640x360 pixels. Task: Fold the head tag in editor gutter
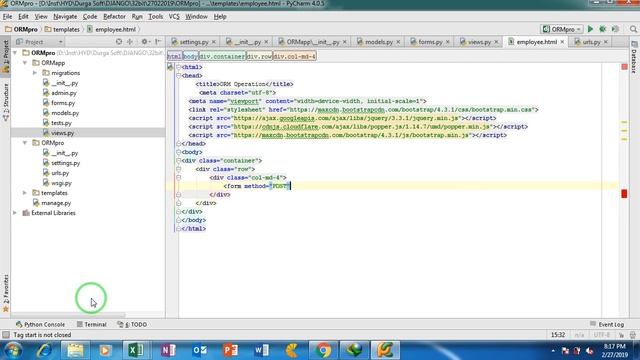coord(178,76)
